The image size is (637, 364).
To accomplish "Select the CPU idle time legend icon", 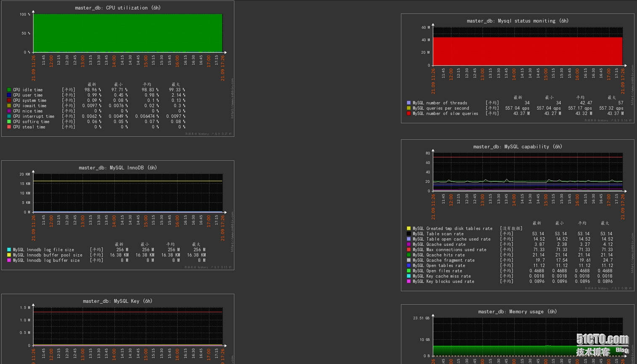I will pos(9,90).
